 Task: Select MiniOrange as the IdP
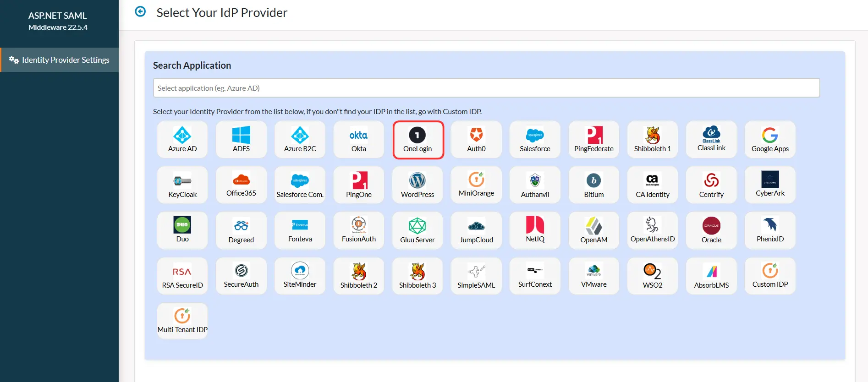tap(476, 185)
